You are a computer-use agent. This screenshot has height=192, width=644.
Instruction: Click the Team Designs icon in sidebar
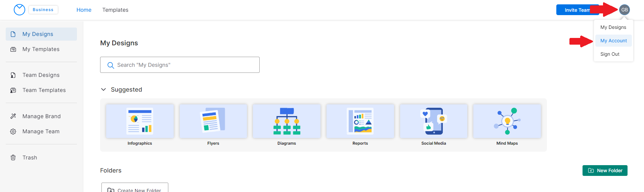(x=13, y=75)
